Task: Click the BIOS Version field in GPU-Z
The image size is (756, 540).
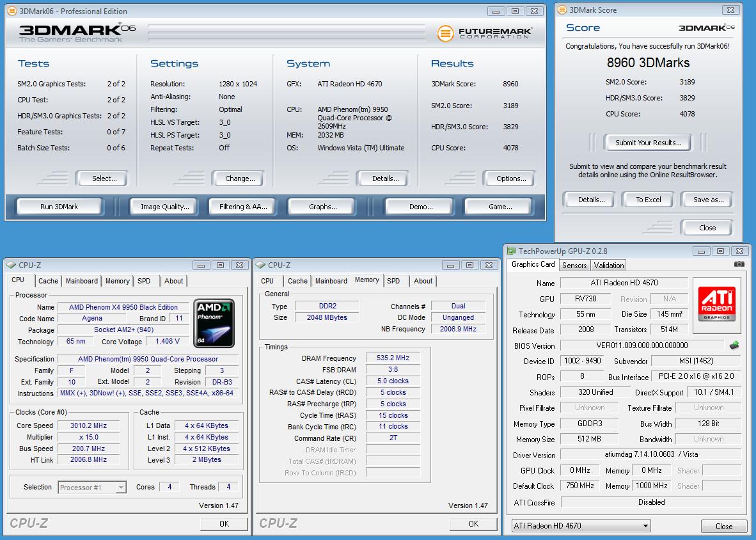Action: (642, 345)
